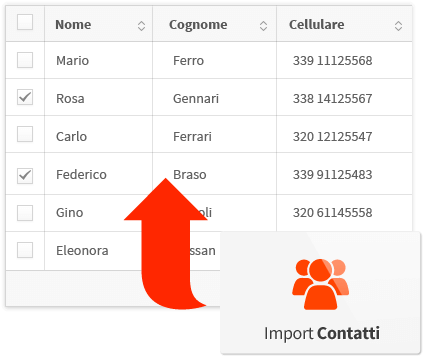433x360 pixels.
Task: Click phone number 339 11125568
Action: click(332, 61)
